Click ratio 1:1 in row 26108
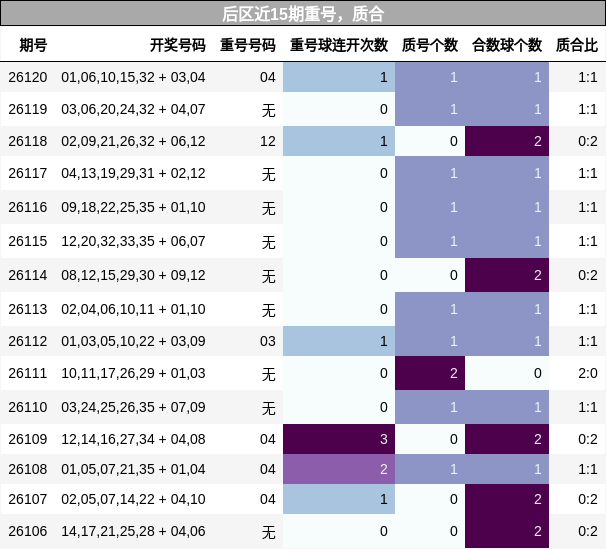The width and height of the screenshot is (606, 549). click(588, 469)
